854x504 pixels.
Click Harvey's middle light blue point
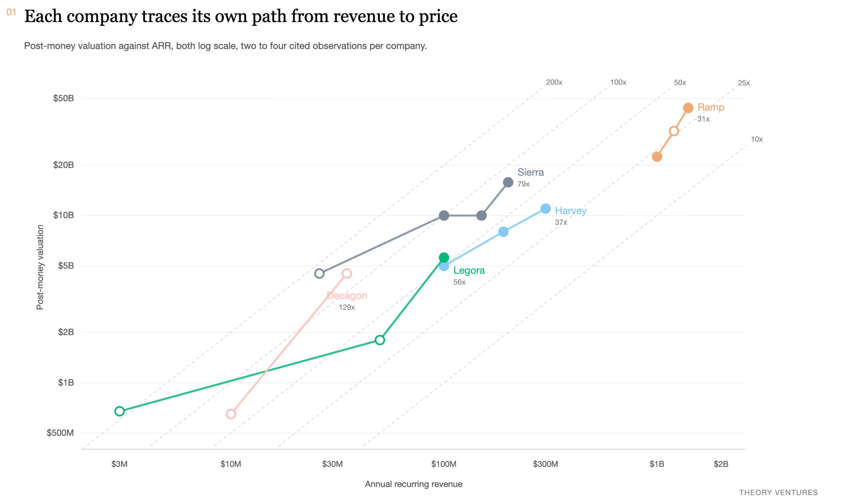pos(503,232)
